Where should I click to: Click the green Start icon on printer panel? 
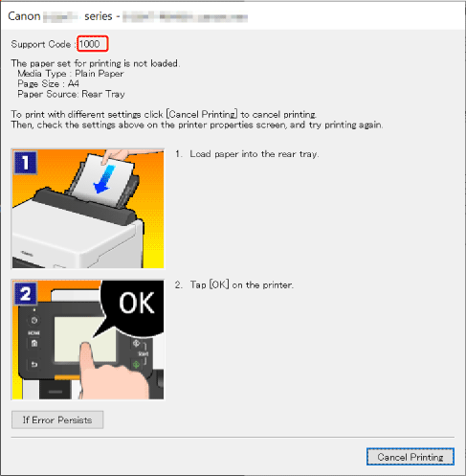point(136,364)
